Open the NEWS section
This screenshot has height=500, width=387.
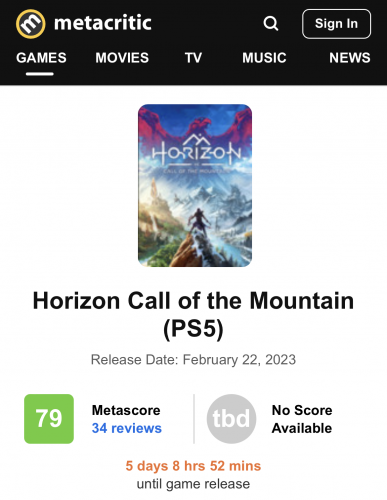pos(350,58)
